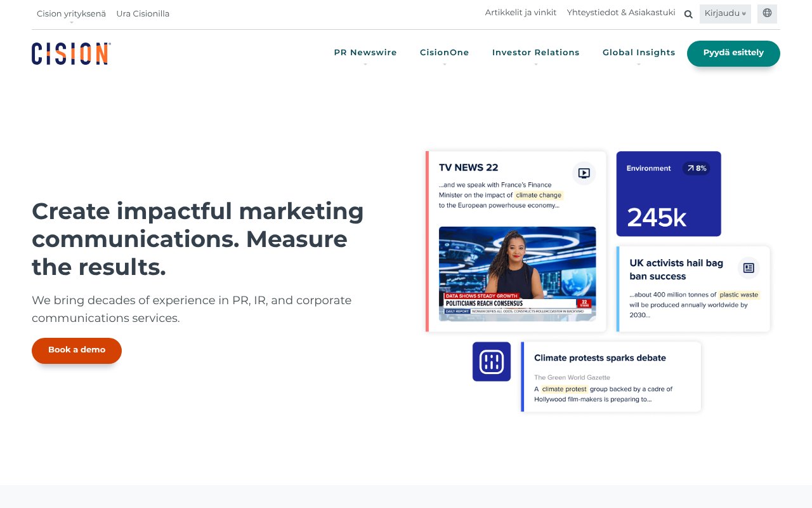Open the Ura Cisionilla link
Viewport: 812px width, 508px height.
coord(143,13)
